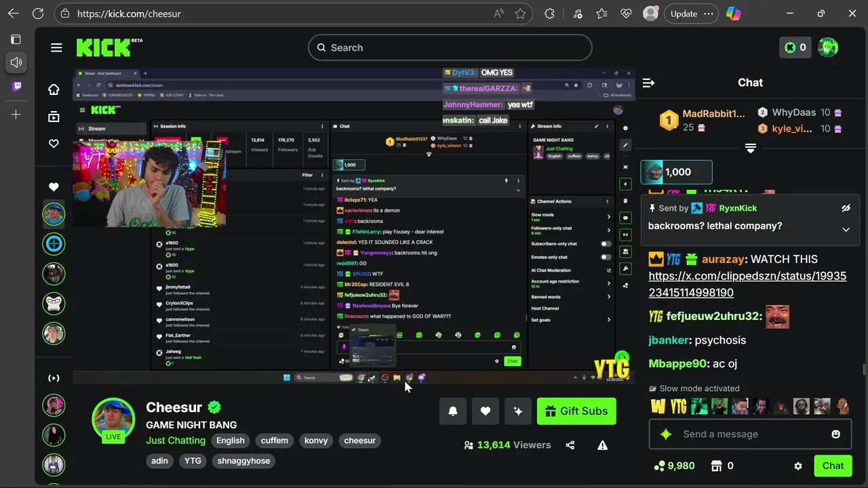Share the stream with share icon
The width and height of the screenshot is (868, 488).
(x=570, y=445)
